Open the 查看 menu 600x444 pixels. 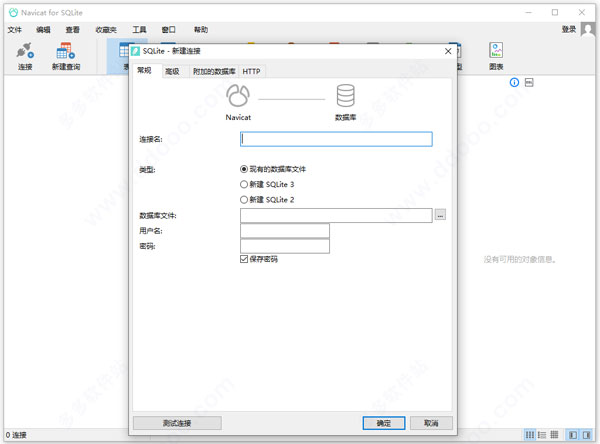coord(72,29)
